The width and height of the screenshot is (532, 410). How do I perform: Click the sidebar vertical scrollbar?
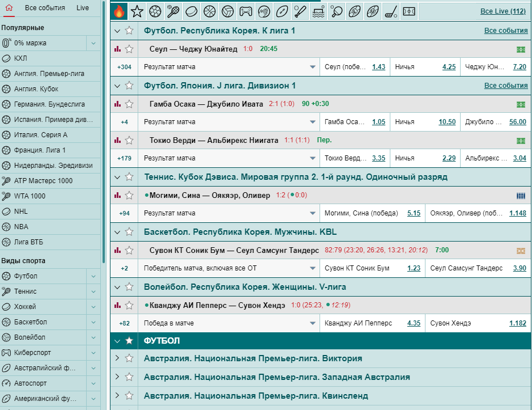pyautogui.click(x=103, y=133)
